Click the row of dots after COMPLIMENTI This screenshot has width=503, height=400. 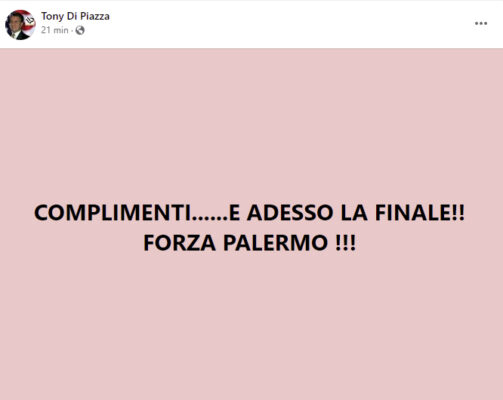point(211,219)
